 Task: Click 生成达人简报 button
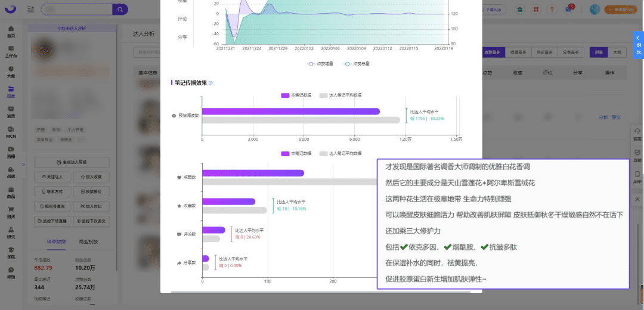coord(72,162)
